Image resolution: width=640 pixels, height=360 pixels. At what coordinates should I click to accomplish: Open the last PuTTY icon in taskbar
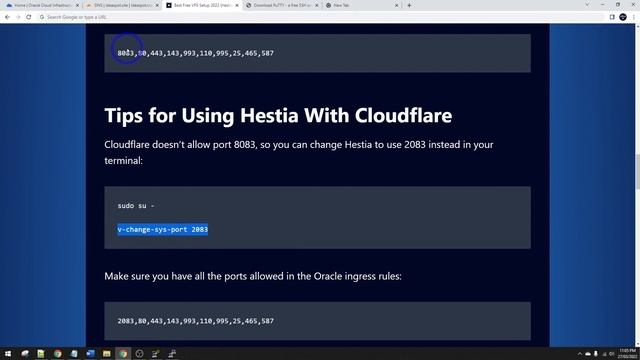click(172, 353)
